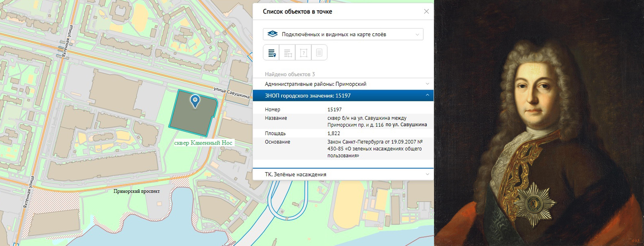Collapse the ЗНОП городского значения: 15197 section
This screenshot has height=246, width=644.
pos(343,96)
